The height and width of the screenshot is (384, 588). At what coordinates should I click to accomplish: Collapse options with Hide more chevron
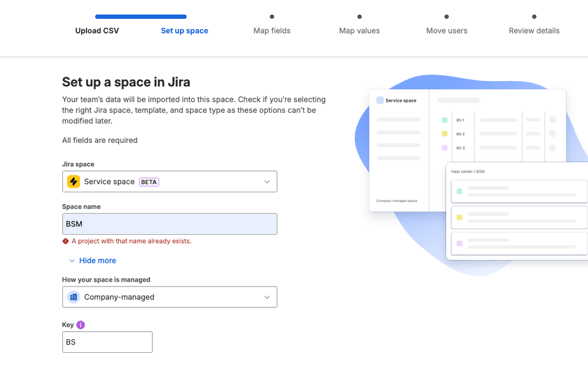72,261
